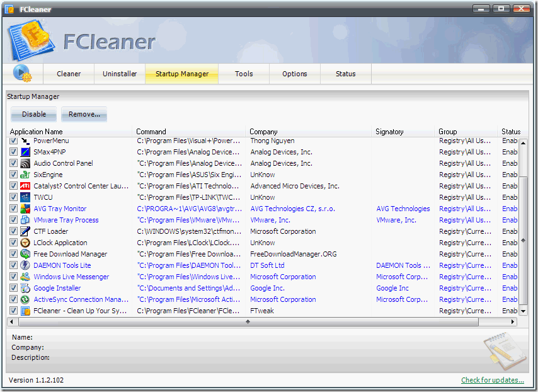Image resolution: width=538 pixels, height=392 pixels.
Task: Click the ActiveSync Connection Manager icon
Action: pos(25,299)
